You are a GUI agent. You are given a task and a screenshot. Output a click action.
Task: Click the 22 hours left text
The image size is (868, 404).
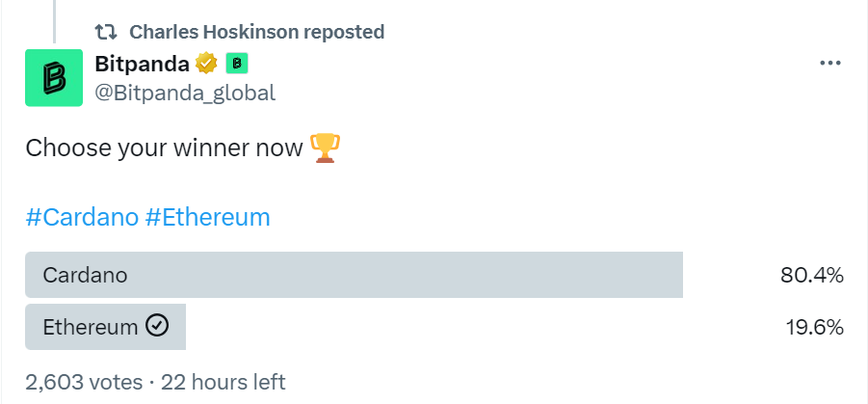point(225,381)
